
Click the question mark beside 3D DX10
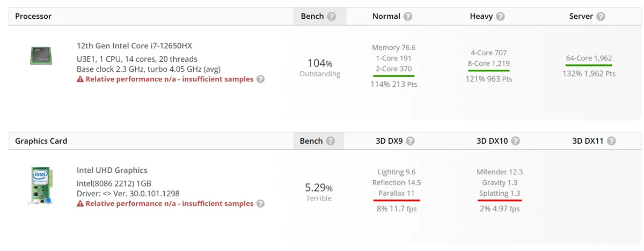515,141
